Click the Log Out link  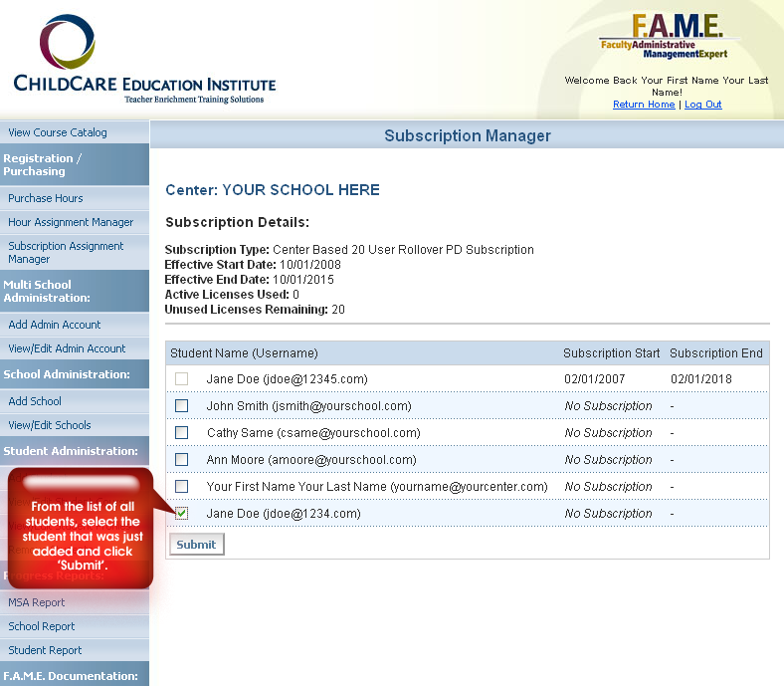click(x=703, y=105)
